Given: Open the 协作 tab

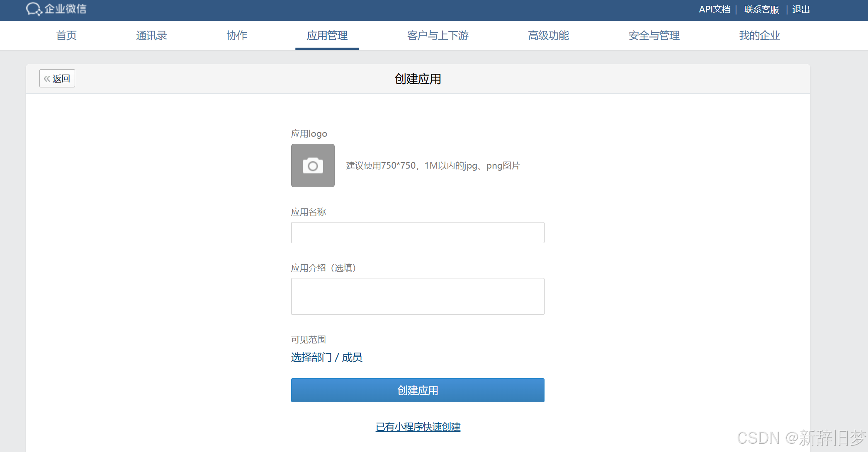Looking at the screenshot, I should (x=237, y=36).
